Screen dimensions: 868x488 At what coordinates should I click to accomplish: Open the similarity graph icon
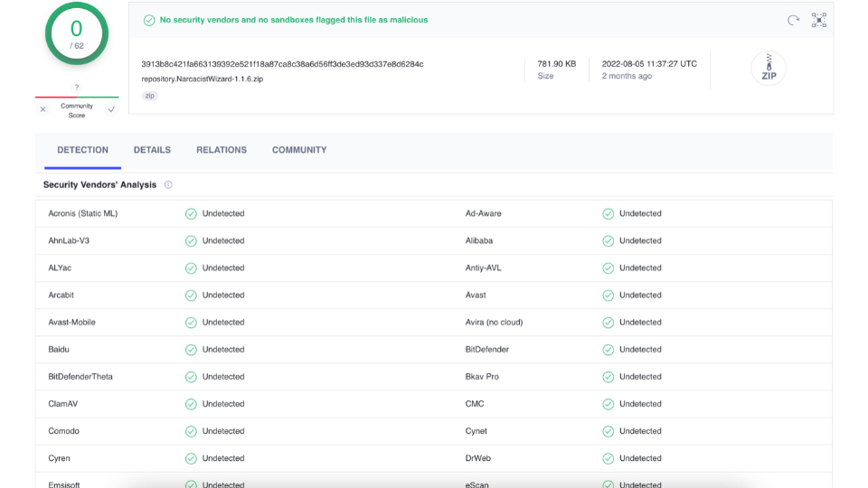[819, 21]
